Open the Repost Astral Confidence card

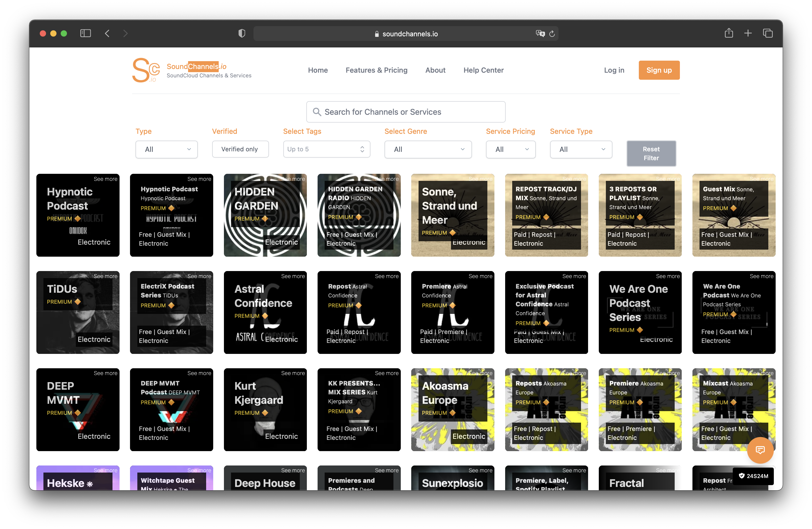(x=359, y=312)
